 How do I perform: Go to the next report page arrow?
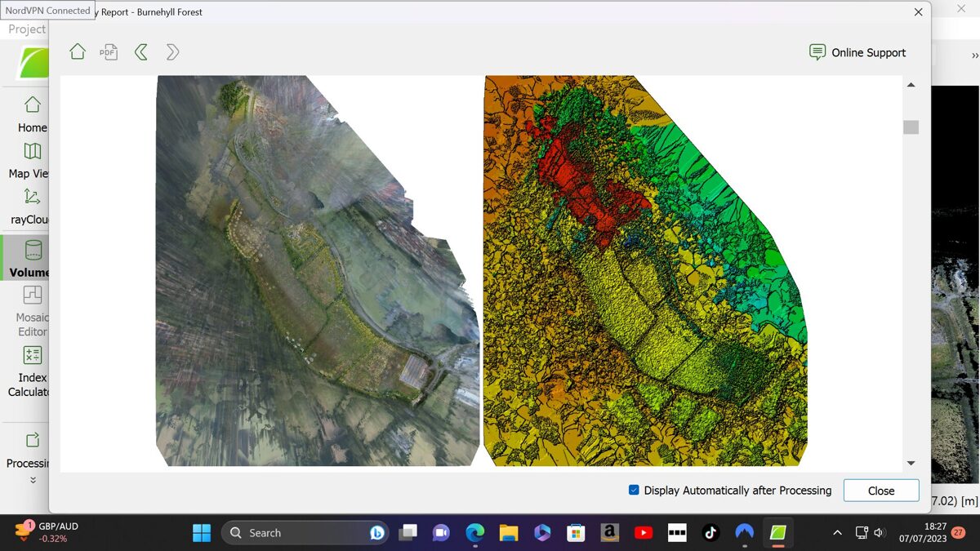(x=172, y=52)
